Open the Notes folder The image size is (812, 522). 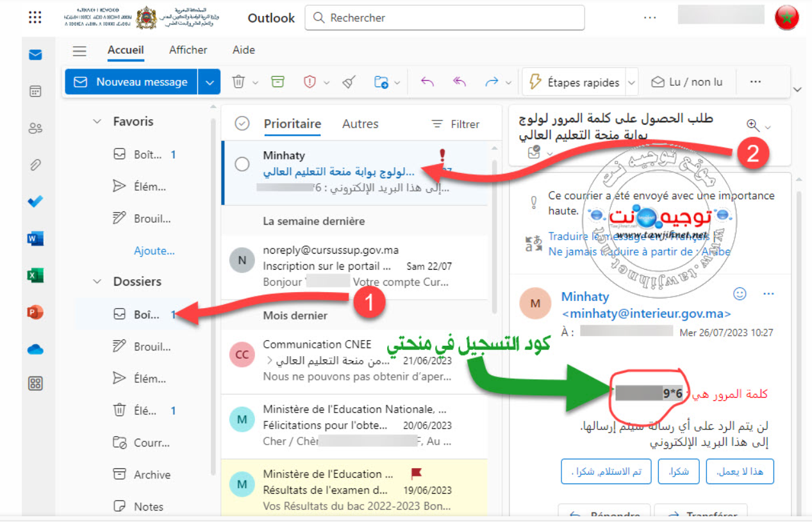(x=149, y=507)
